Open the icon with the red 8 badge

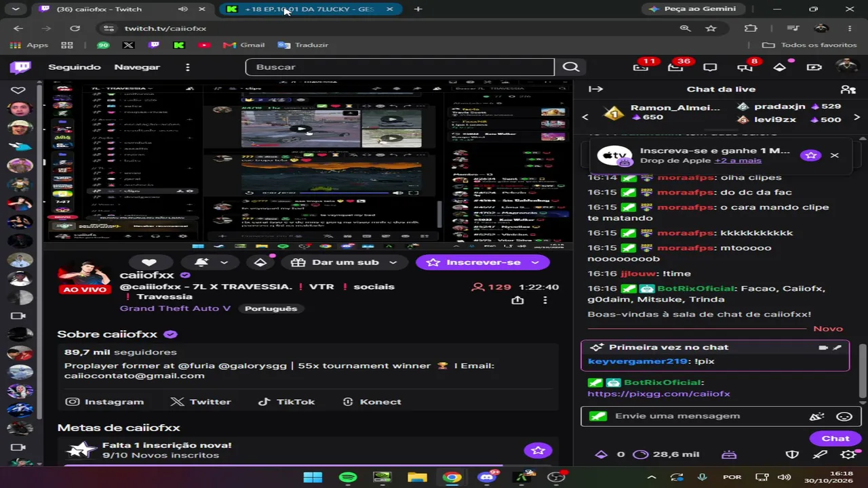[745, 66]
